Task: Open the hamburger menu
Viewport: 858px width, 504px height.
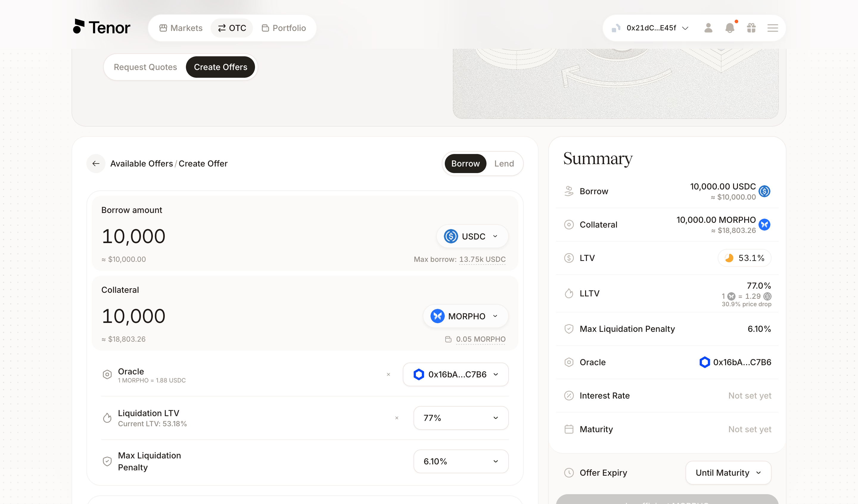Action: [x=772, y=28]
